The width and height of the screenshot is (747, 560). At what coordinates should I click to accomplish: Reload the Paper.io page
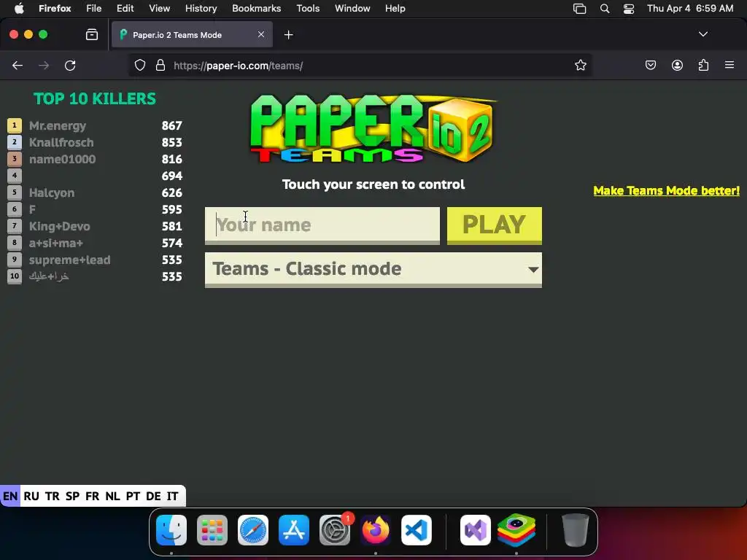click(70, 66)
